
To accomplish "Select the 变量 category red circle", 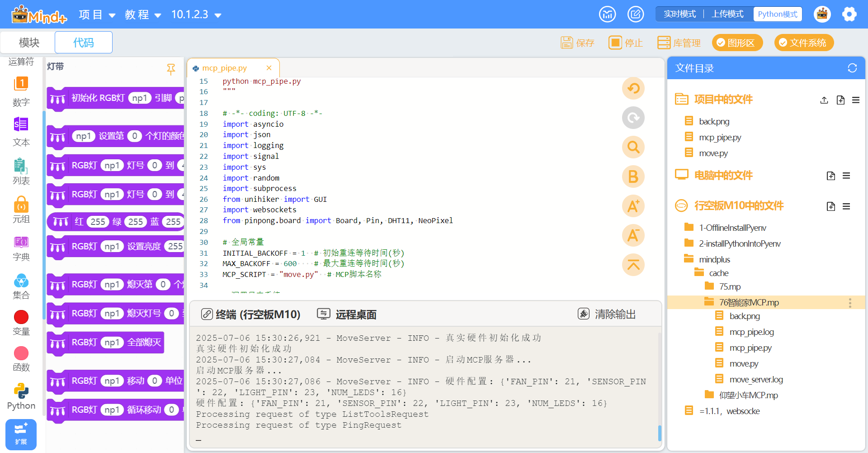I will [21, 317].
